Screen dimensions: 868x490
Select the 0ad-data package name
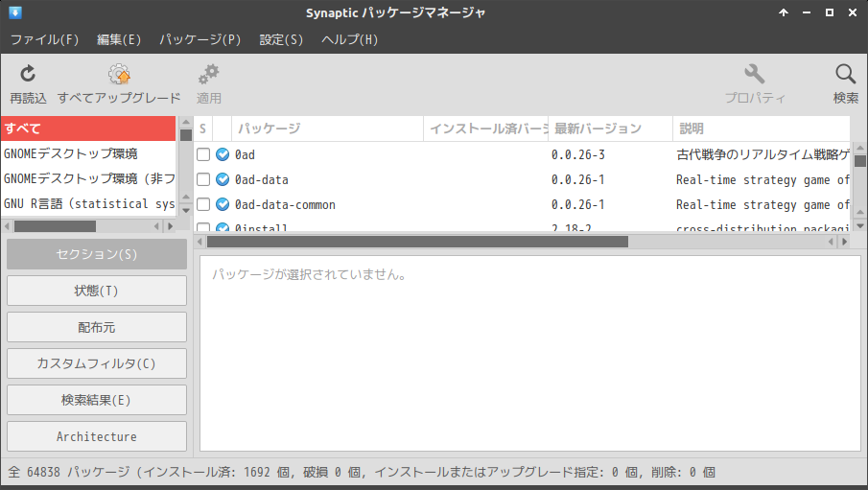click(261, 179)
